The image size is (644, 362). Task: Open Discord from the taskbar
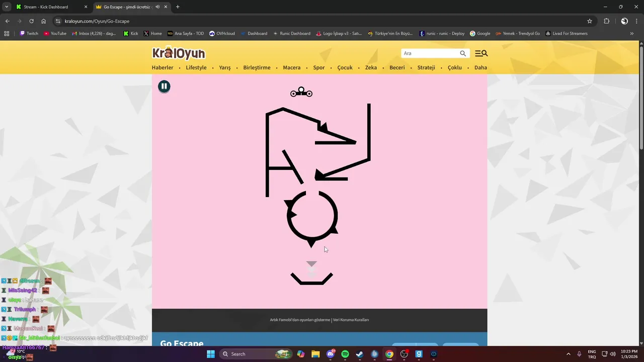click(x=331, y=354)
